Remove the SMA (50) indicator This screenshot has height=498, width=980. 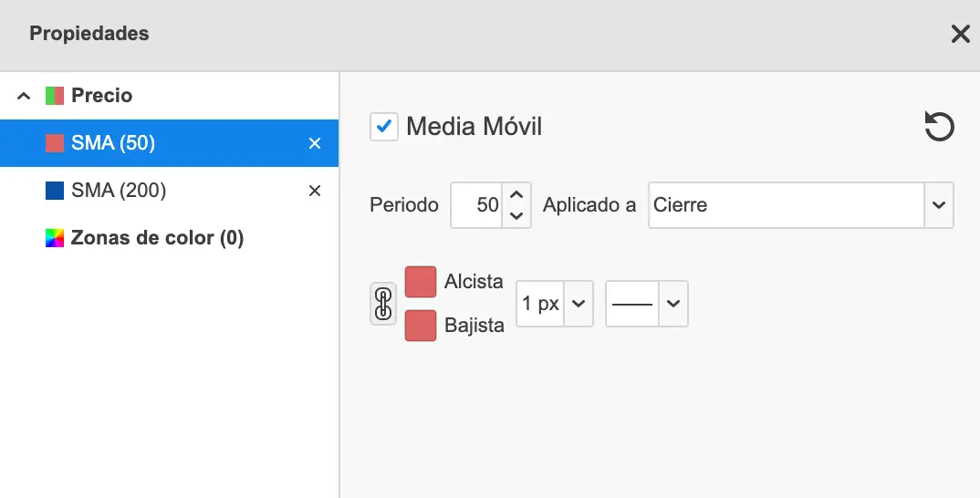point(315,143)
